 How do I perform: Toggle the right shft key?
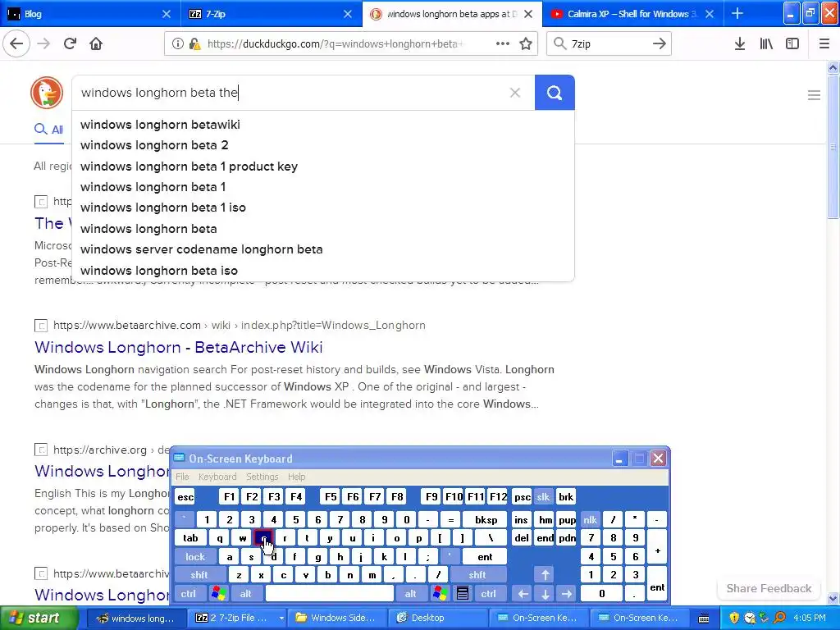[477, 575]
